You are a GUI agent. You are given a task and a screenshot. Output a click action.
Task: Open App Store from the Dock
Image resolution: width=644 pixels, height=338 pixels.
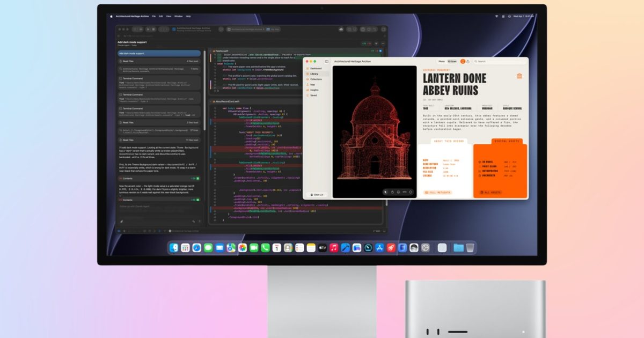(379, 248)
